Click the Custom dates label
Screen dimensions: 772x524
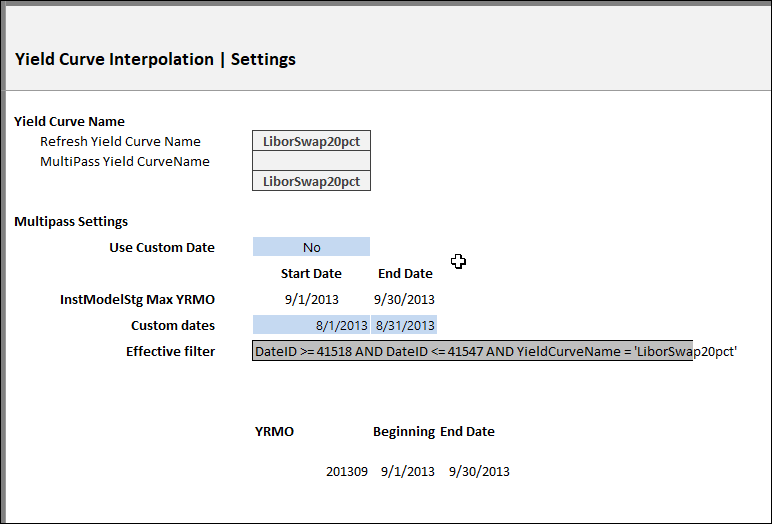173,326
